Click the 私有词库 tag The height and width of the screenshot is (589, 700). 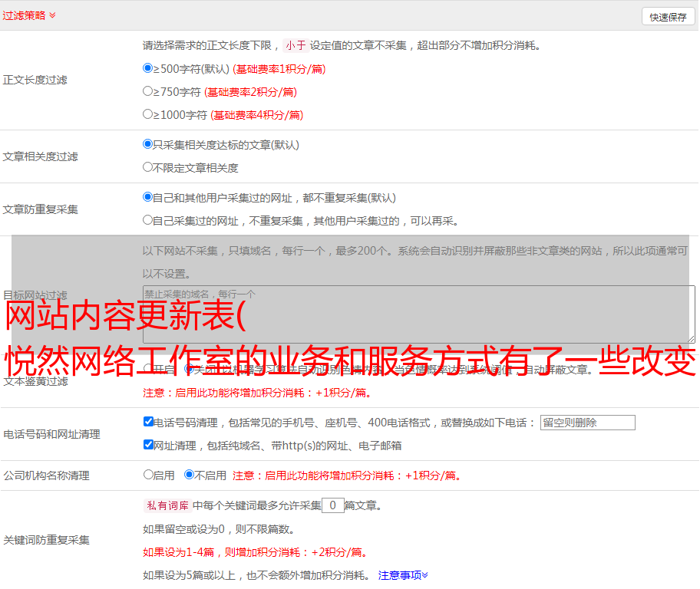(x=167, y=505)
